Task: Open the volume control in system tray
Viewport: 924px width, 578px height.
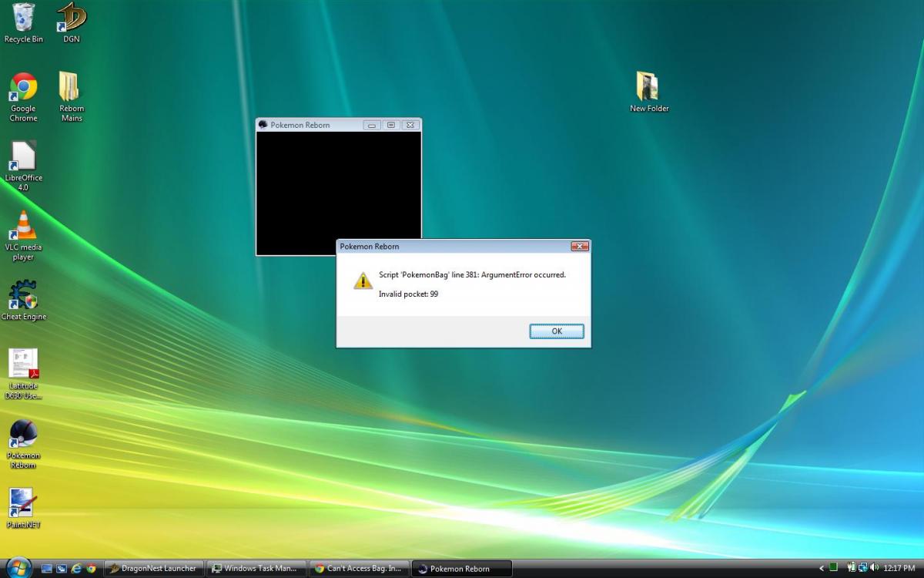Action: pyautogui.click(x=873, y=569)
